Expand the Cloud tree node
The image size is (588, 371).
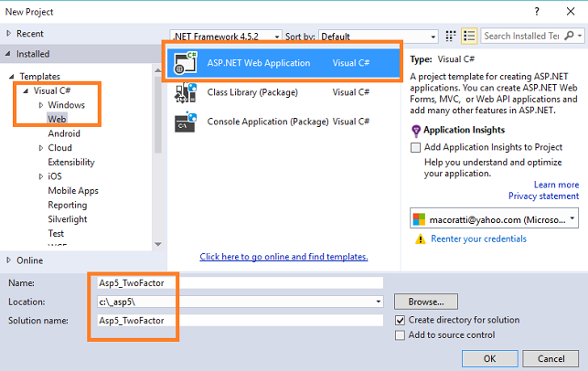click(x=41, y=148)
